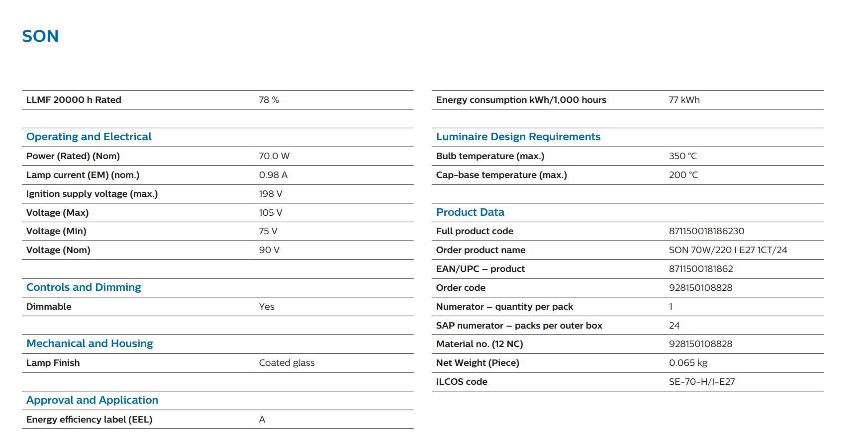Select the 78 % value
This screenshot has width=868, height=432.
[x=269, y=100]
